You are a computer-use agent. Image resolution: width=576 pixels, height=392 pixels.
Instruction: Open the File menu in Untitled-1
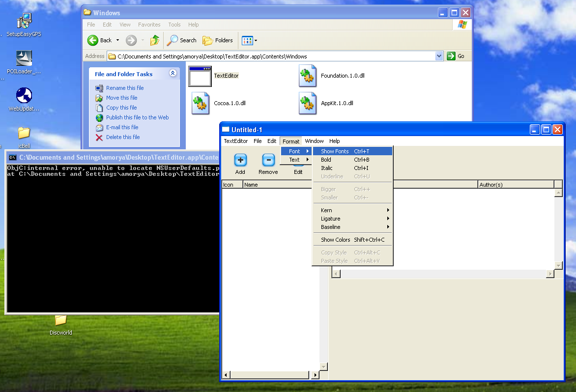pyautogui.click(x=258, y=141)
